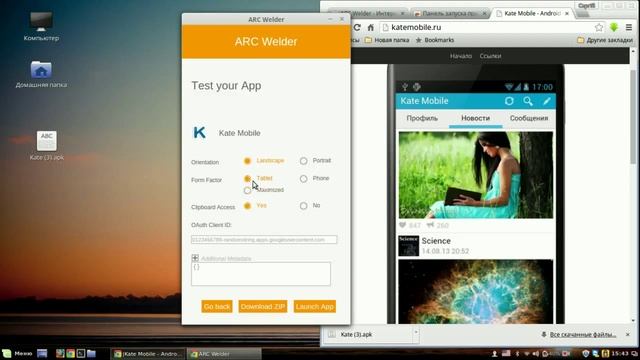
Task: Click the green download arrow extension
Action: click(614, 27)
